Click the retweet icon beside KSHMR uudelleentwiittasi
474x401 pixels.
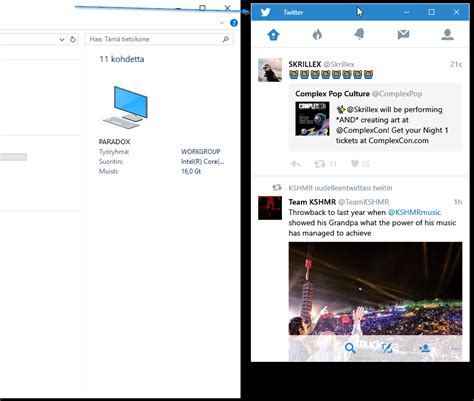click(x=277, y=187)
